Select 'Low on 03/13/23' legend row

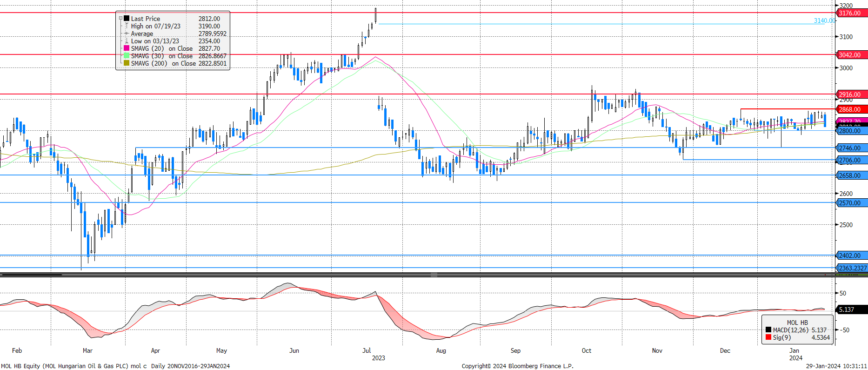pyautogui.click(x=155, y=41)
